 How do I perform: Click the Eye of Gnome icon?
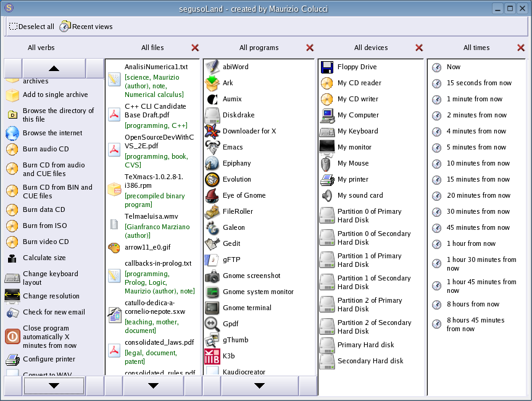(x=212, y=195)
